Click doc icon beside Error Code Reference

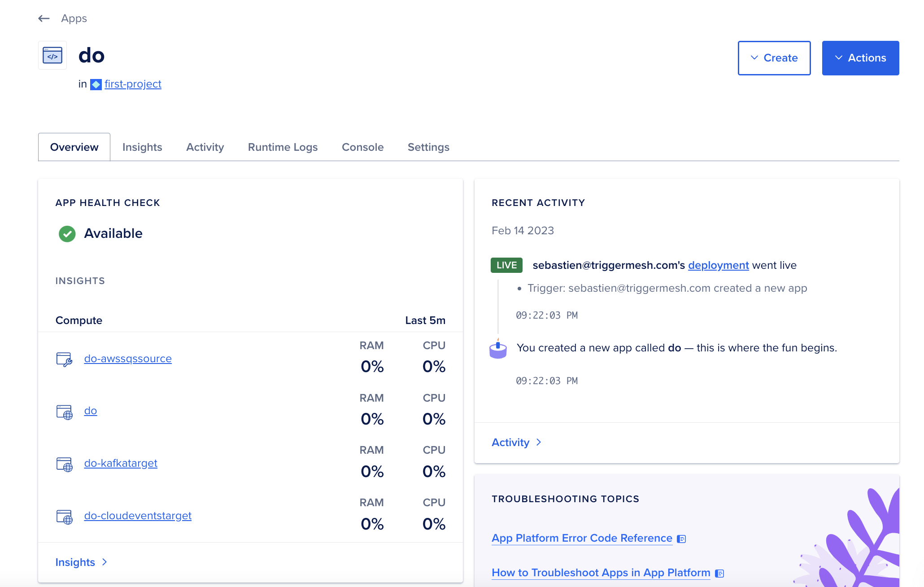click(x=681, y=539)
